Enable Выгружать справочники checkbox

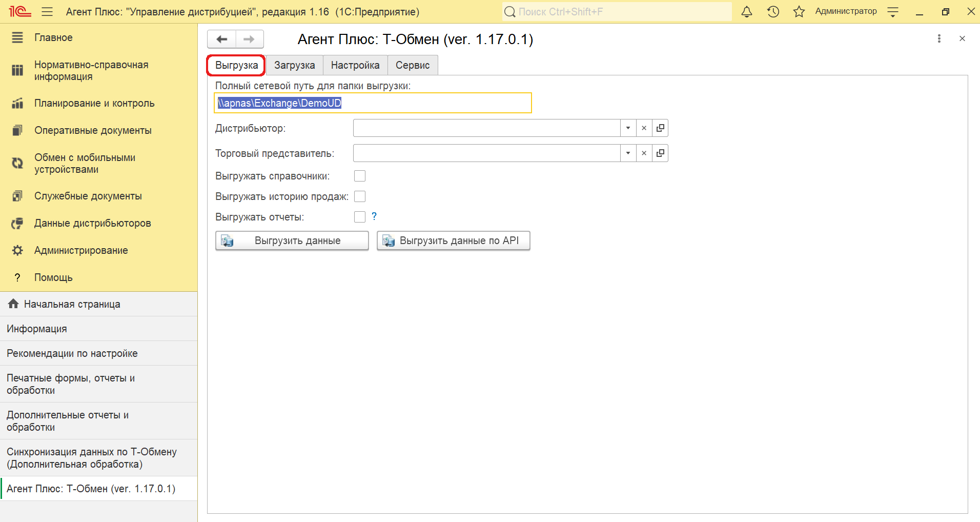click(x=360, y=176)
